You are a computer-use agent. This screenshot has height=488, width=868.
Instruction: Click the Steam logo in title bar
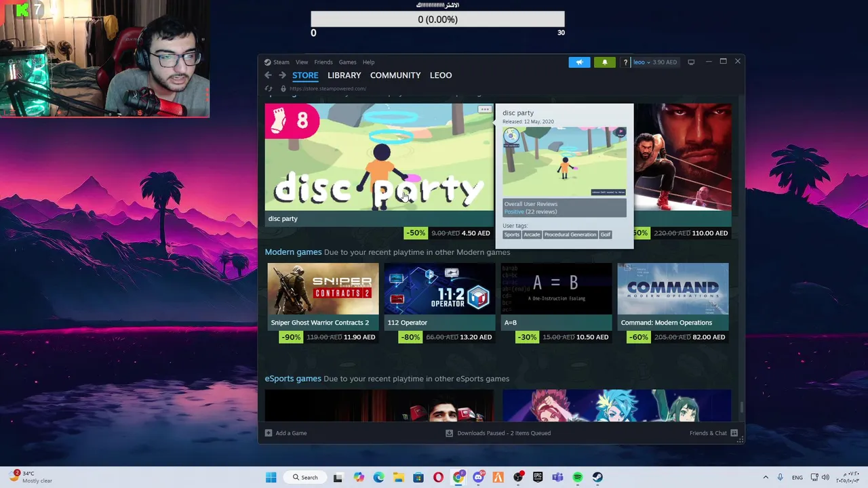point(268,62)
